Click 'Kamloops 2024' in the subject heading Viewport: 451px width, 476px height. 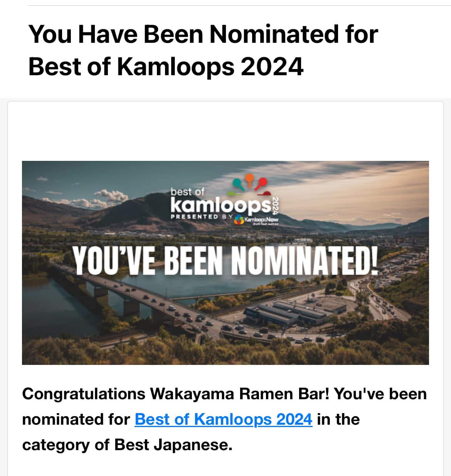point(210,66)
